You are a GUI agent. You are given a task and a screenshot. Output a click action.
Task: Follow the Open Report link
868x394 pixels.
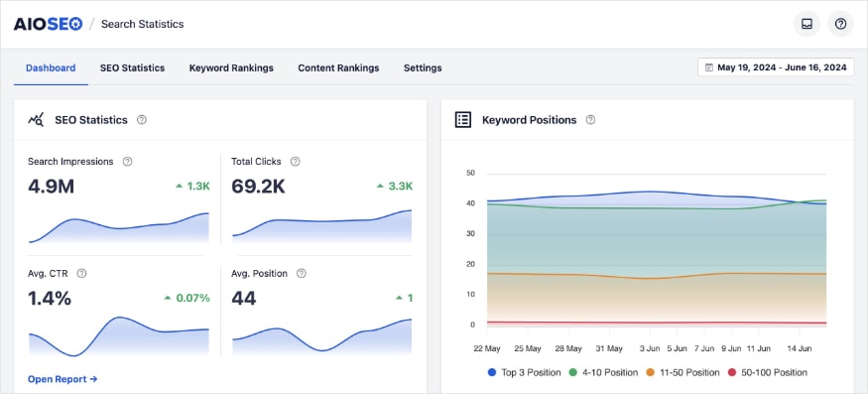click(62, 379)
